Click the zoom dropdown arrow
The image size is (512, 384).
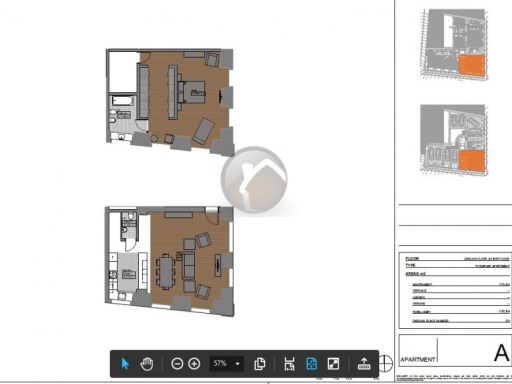(238, 364)
